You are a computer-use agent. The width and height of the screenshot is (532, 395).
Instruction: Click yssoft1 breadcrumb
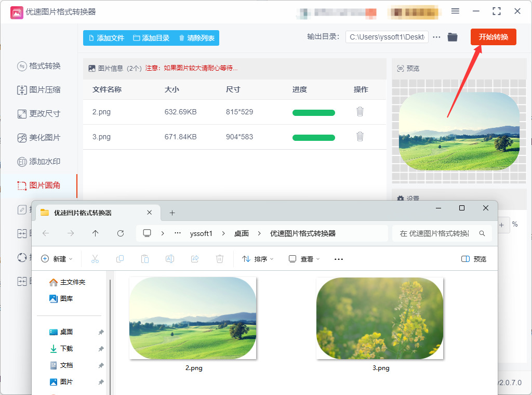click(x=201, y=233)
